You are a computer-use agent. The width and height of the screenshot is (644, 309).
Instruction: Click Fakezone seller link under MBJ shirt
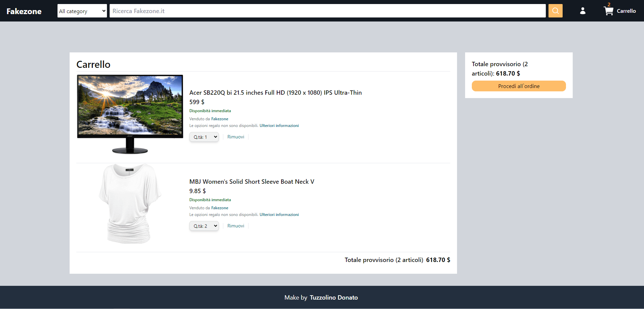click(x=220, y=208)
